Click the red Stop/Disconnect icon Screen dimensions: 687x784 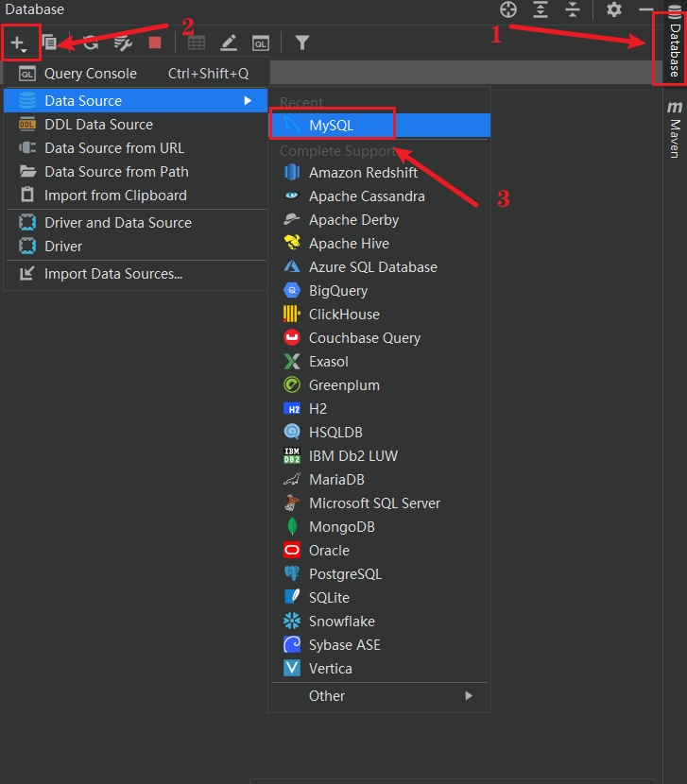155,43
